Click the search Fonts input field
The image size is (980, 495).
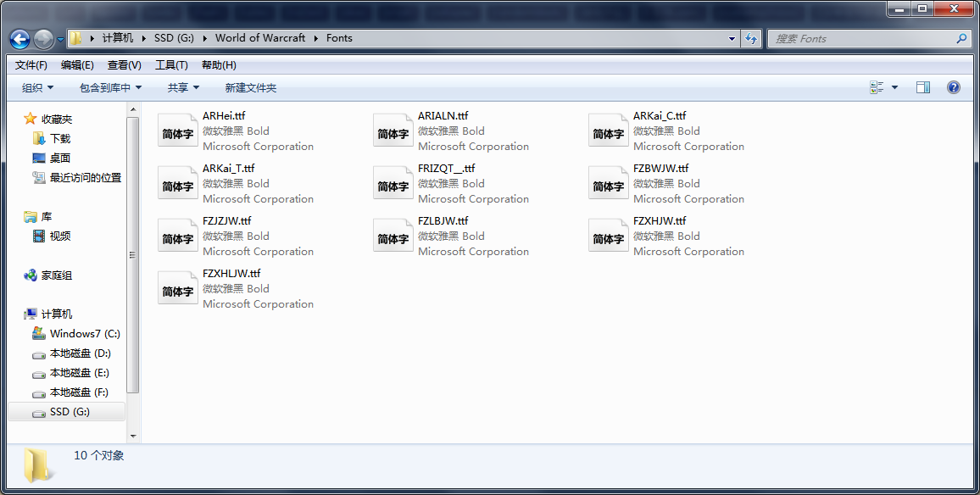(x=860, y=38)
